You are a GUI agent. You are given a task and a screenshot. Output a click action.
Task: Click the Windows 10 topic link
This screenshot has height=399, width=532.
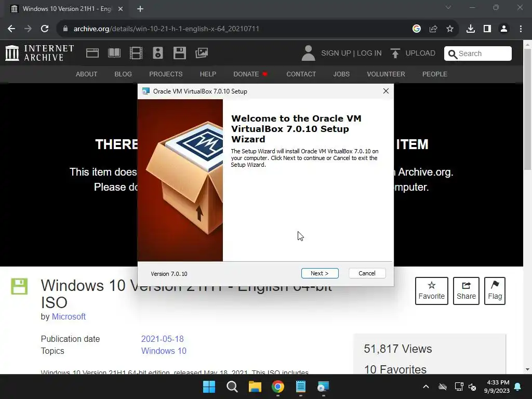coord(164,351)
